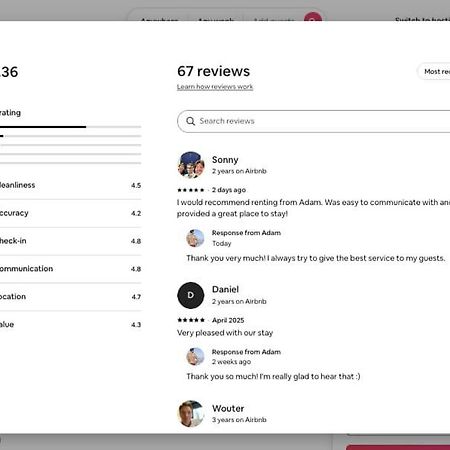Click the Daniel reviewer name

point(226,289)
